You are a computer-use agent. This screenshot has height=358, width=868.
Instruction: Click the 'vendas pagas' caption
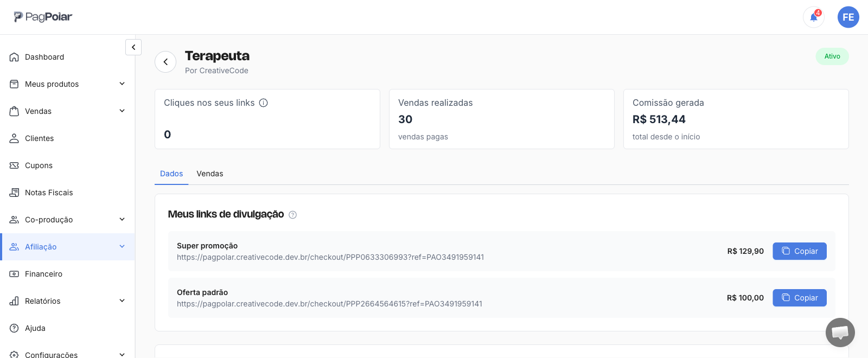423,137
